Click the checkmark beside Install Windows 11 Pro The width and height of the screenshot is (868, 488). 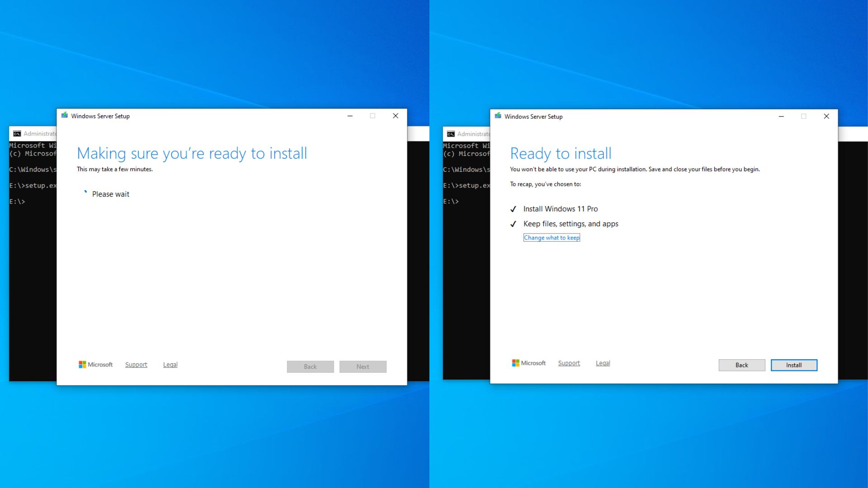[514, 209]
